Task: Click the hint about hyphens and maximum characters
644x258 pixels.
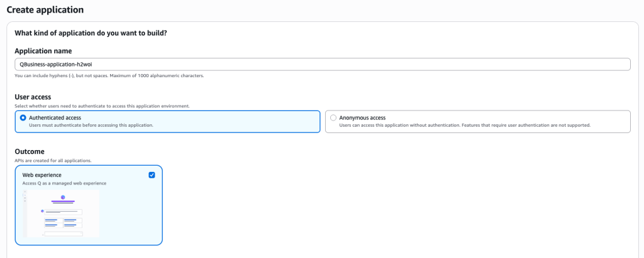Action: (109, 76)
